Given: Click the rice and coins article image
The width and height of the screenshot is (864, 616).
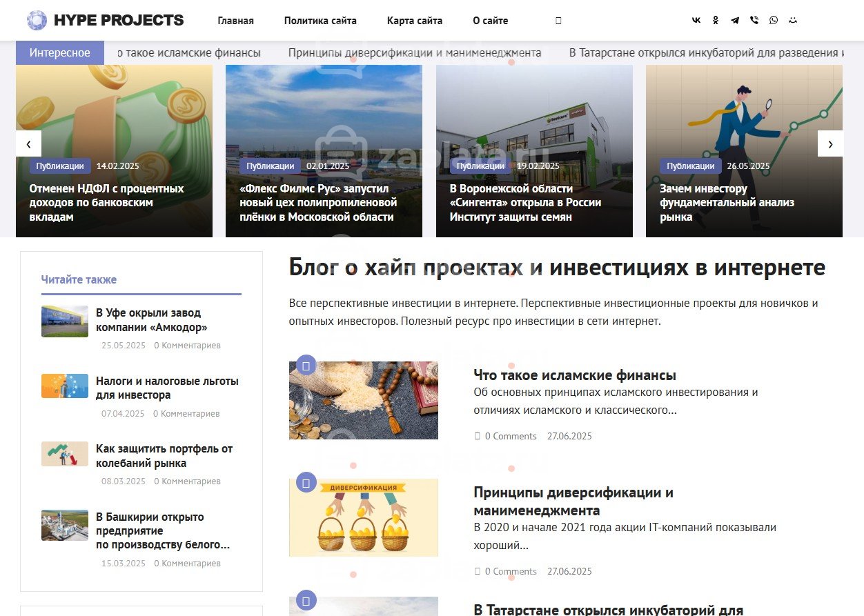Looking at the screenshot, I should [x=364, y=400].
